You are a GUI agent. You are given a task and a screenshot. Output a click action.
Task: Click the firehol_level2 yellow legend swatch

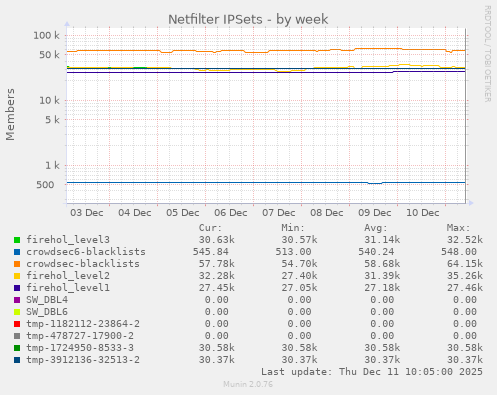pos(17,276)
